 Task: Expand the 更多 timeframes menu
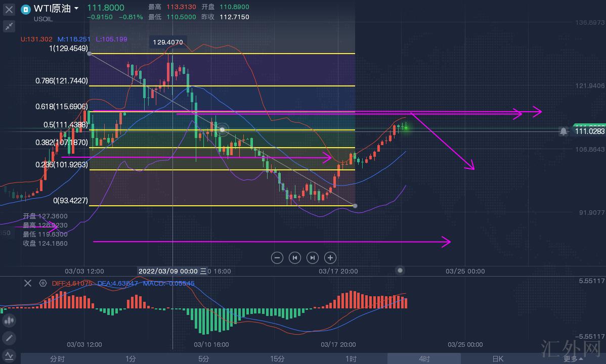coord(572,359)
